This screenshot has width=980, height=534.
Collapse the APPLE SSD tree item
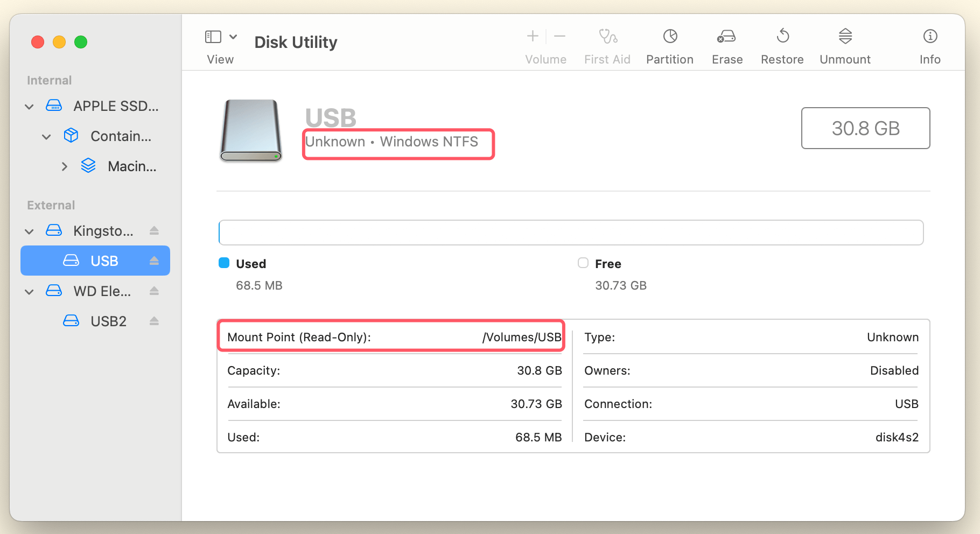29,106
